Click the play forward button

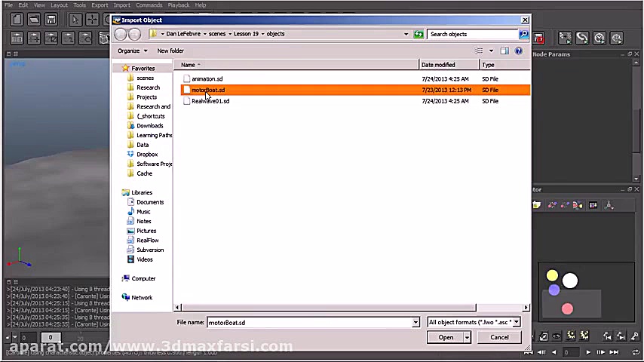tap(587, 352)
